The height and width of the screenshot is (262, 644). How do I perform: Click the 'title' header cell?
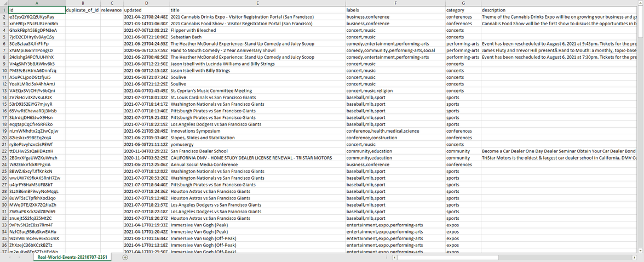257,10
